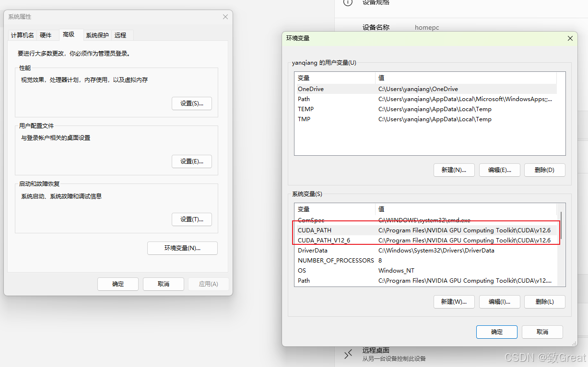588x367 pixels.
Task: Click 设置(E)... for 用户配置文件
Action: pos(192,161)
